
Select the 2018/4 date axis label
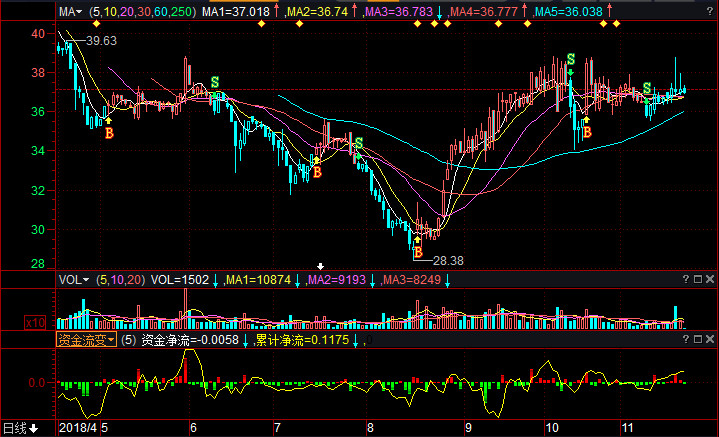pos(78,428)
